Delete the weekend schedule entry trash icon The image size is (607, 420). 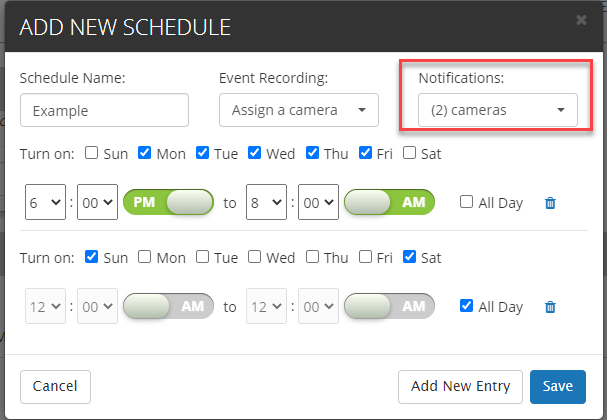tap(550, 307)
